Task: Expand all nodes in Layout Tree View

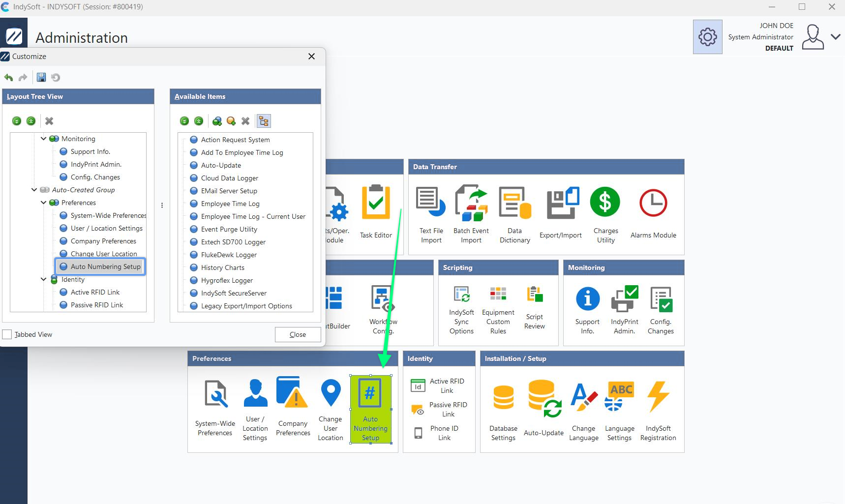Action: tap(17, 121)
